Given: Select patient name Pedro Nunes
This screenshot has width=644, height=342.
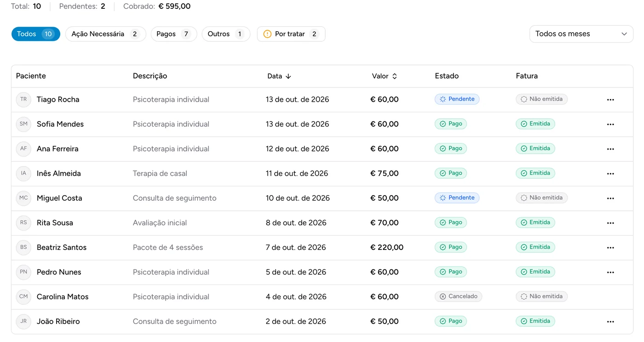Looking at the screenshot, I should pos(59,272).
